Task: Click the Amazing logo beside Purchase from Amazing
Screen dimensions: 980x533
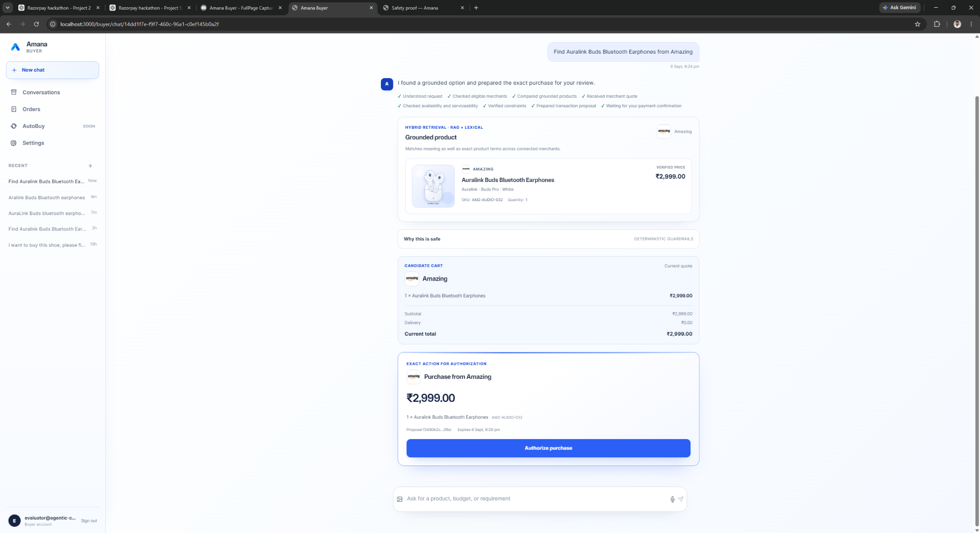Action: (x=413, y=376)
